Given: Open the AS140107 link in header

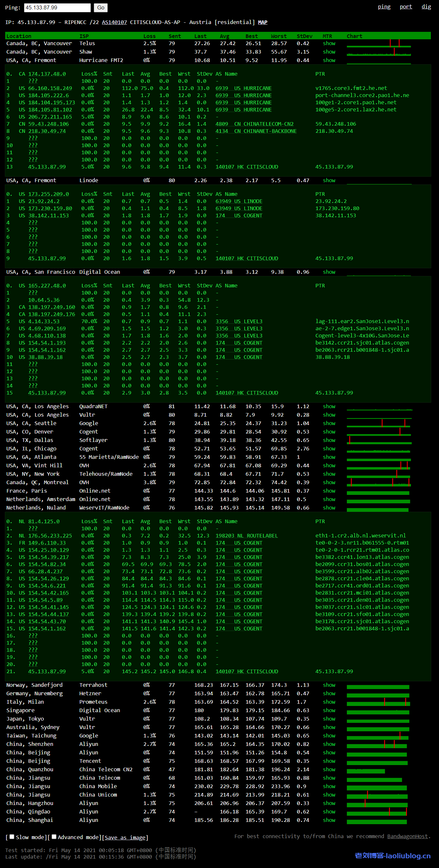Looking at the screenshot, I should (x=114, y=22).
